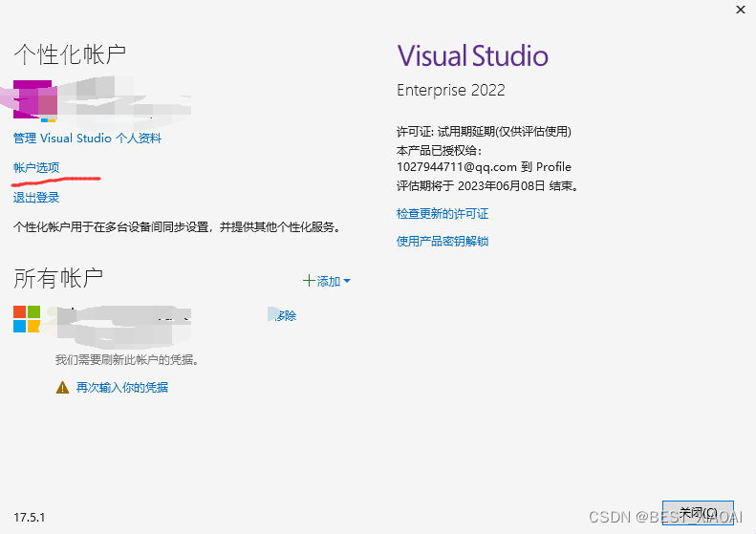Click the 关闭(C) close button
The height and width of the screenshot is (534, 756).
[x=698, y=513]
